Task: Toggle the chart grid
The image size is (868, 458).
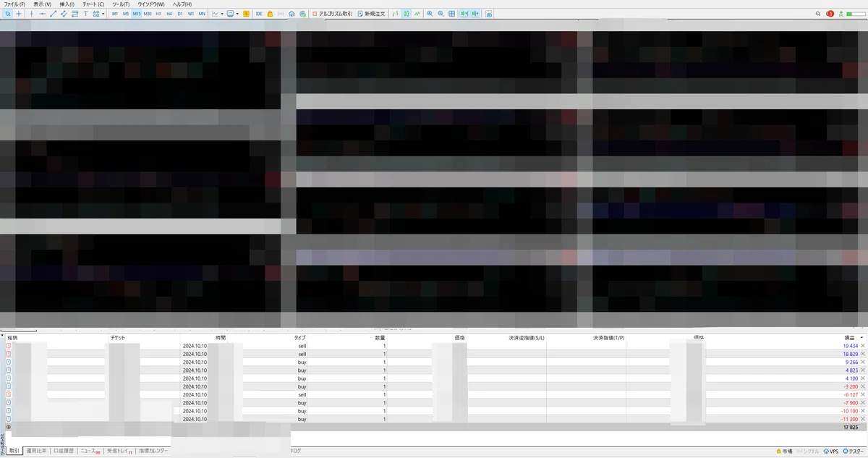Action: (x=451, y=14)
